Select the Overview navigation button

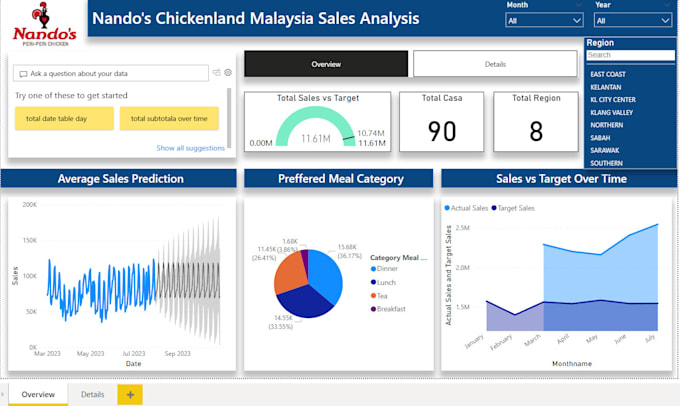pos(326,64)
